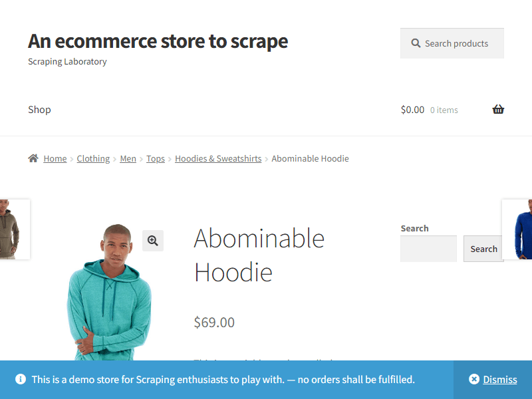This screenshot has height=399, width=532.
Task: Open the Home breadcrumb link
Action: 55,158
